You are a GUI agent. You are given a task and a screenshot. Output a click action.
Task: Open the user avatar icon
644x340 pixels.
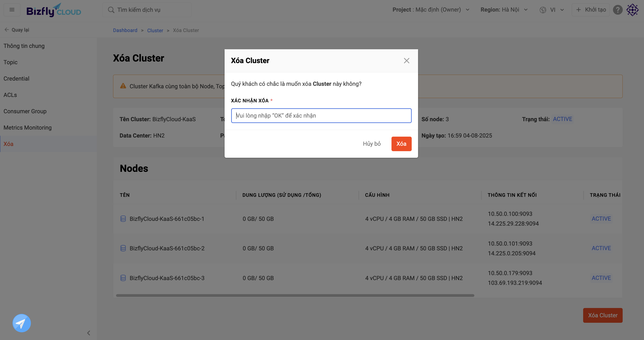(632, 10)
